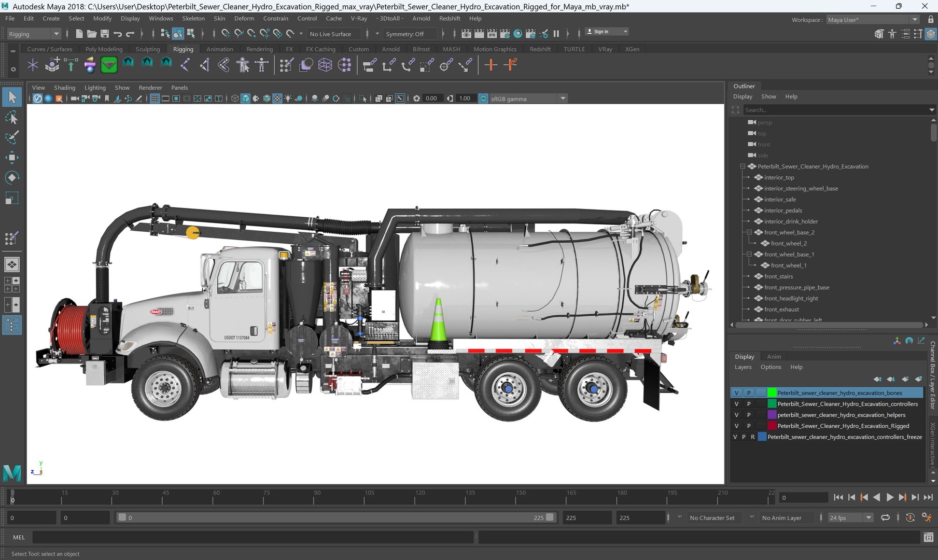Open the viewport Shading menu

64,88
